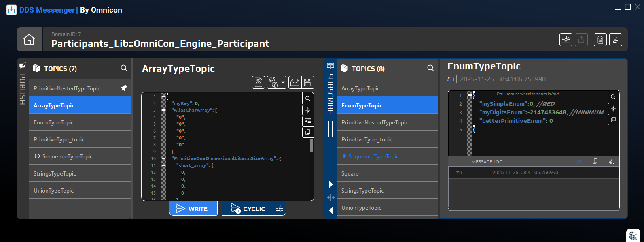Click the dice random values icon
Image resolution: width=644 pixels, height=242 pixels.
click(273, 82)
